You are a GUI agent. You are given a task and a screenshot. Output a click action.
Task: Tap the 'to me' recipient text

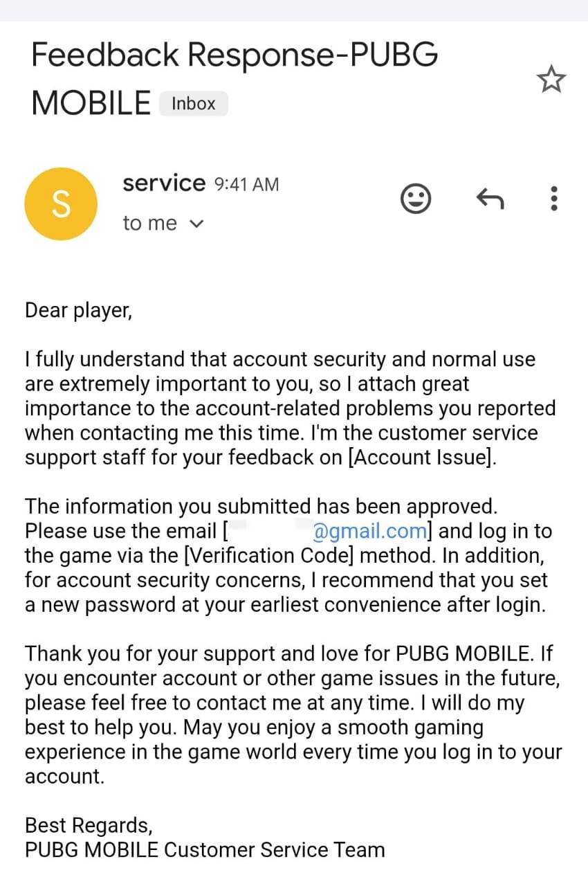point(149,224)
